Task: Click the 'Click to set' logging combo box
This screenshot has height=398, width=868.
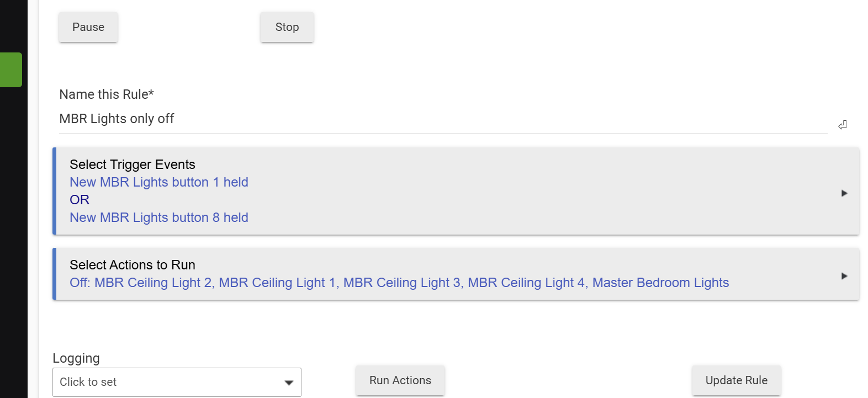Action: click(177, 382)
